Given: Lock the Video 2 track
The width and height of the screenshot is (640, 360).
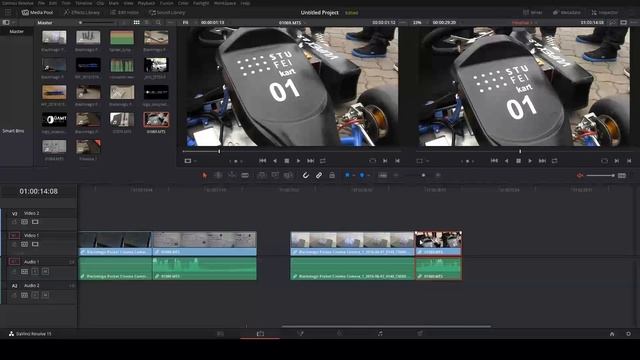Looking at the screenshot, I should click(x=14, y=222).
